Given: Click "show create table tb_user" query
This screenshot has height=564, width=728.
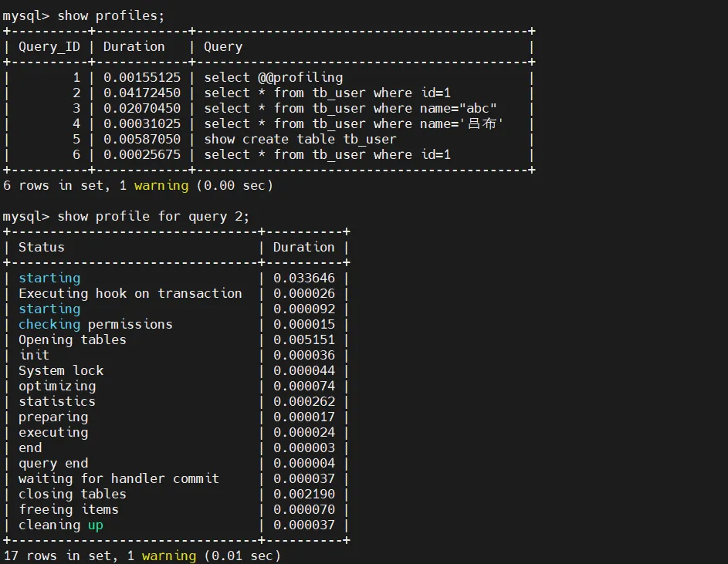Looking at the screenshot, I should pyautogui.click(x=300, y=139).
